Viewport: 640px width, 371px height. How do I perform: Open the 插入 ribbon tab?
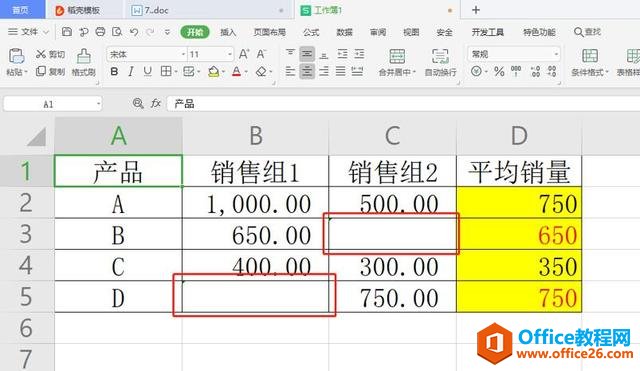pos(228,32)
